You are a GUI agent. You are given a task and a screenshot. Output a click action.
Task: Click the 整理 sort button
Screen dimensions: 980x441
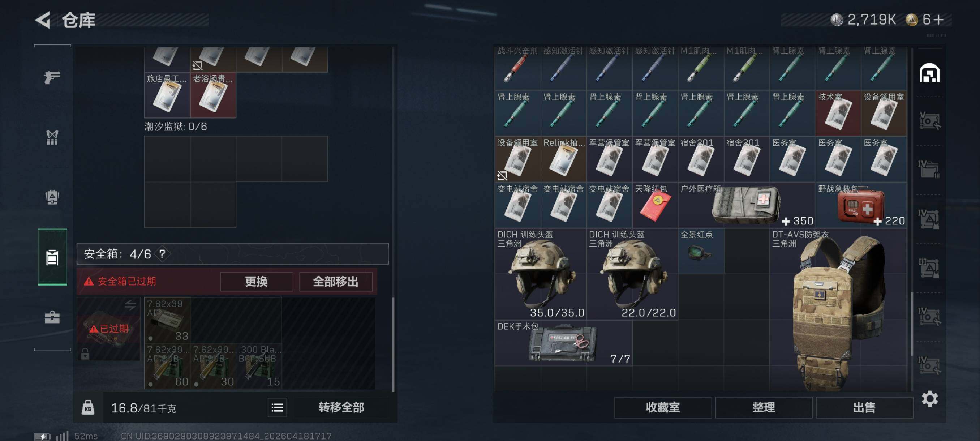763,407
